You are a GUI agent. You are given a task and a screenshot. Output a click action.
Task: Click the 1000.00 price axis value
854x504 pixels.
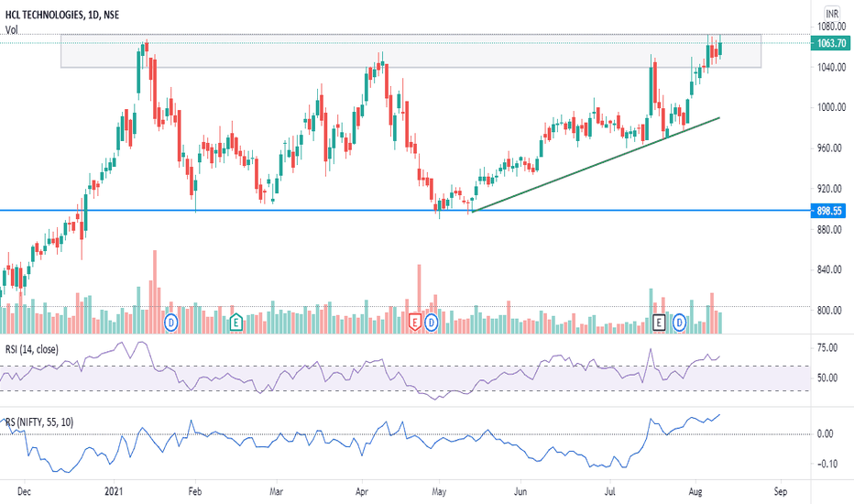tap(832, 107)
